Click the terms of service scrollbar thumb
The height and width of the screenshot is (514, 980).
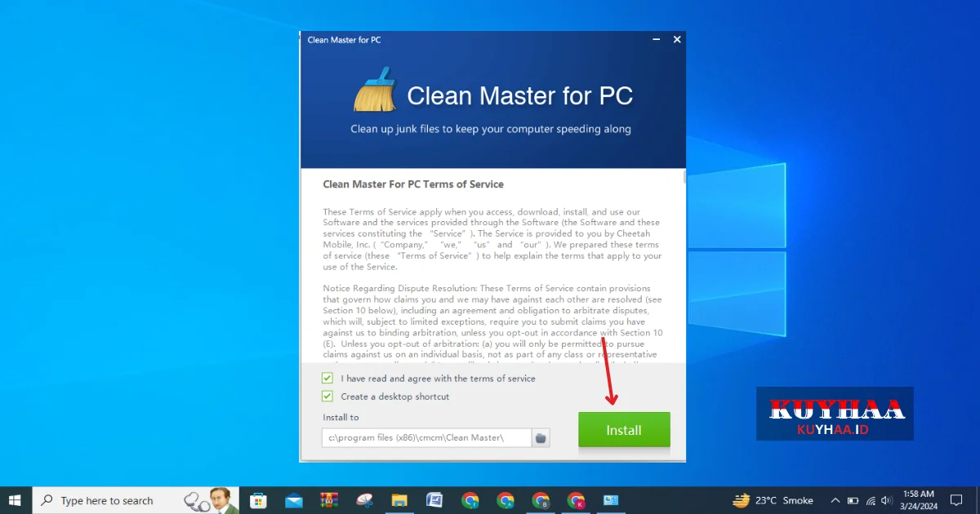(684, 176)
